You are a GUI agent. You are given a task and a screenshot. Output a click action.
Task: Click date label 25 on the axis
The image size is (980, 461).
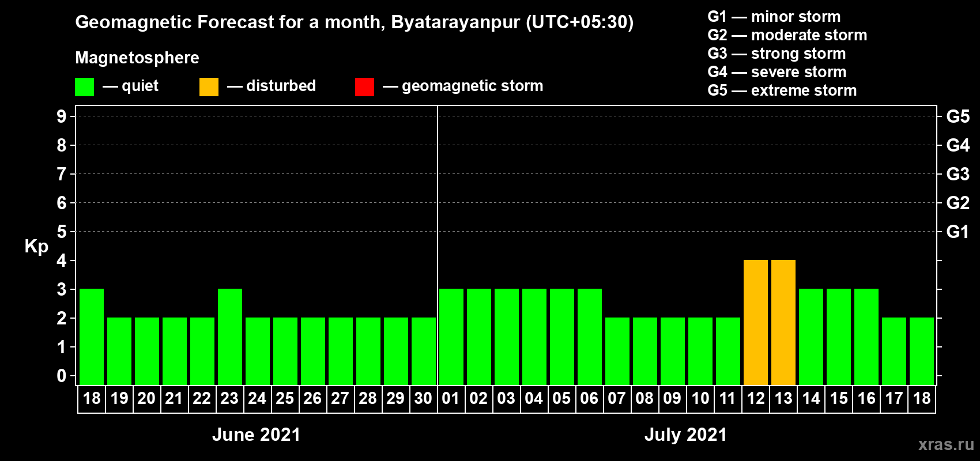[285, 399]
